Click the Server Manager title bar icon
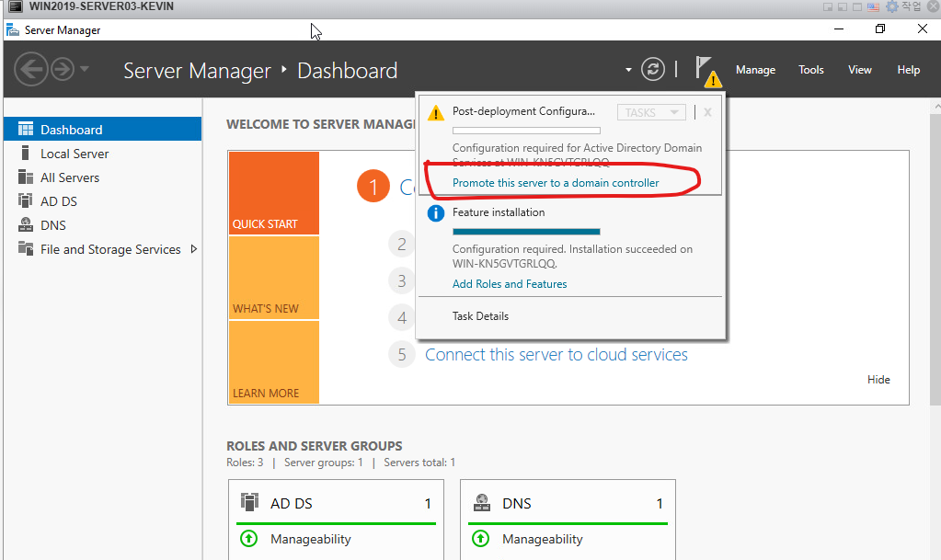Screen dimensions: 941x560 pyautogui.click(x=12, y=30)
